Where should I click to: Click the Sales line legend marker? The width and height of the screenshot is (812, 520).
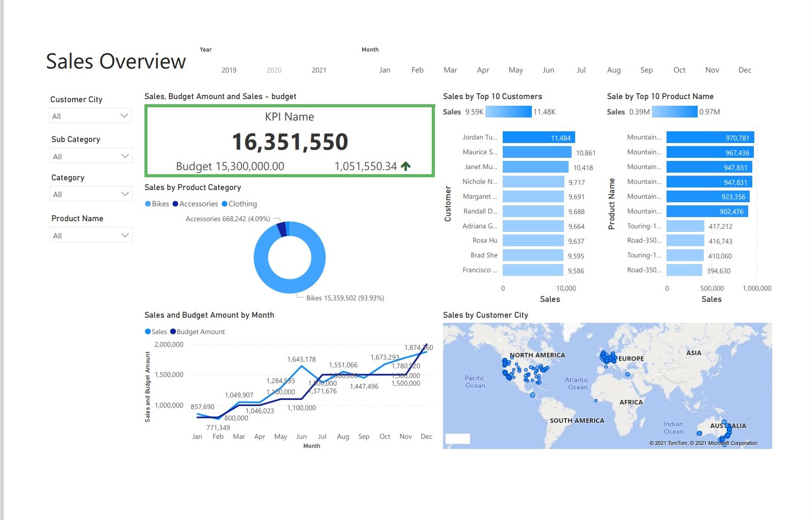click(148, 332)
